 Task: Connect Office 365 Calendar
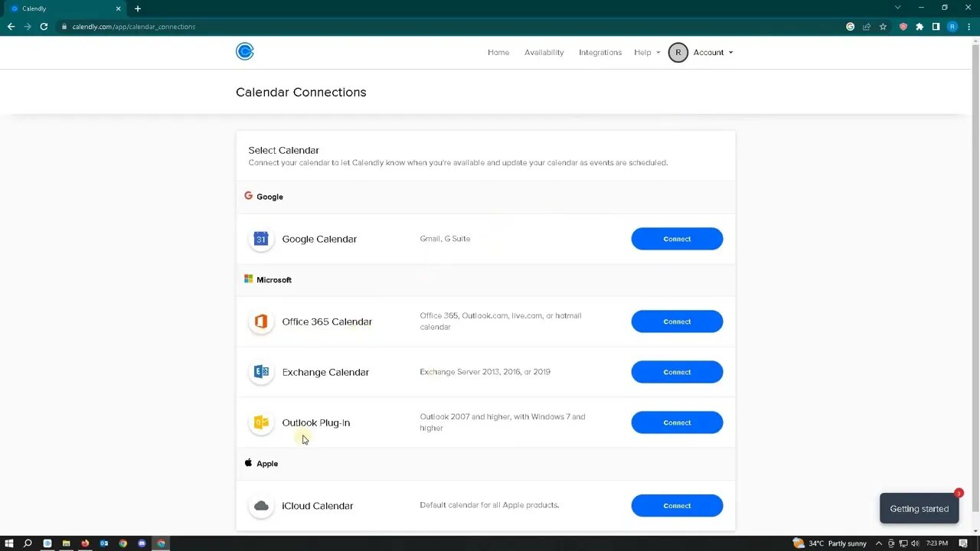[677, 321]
